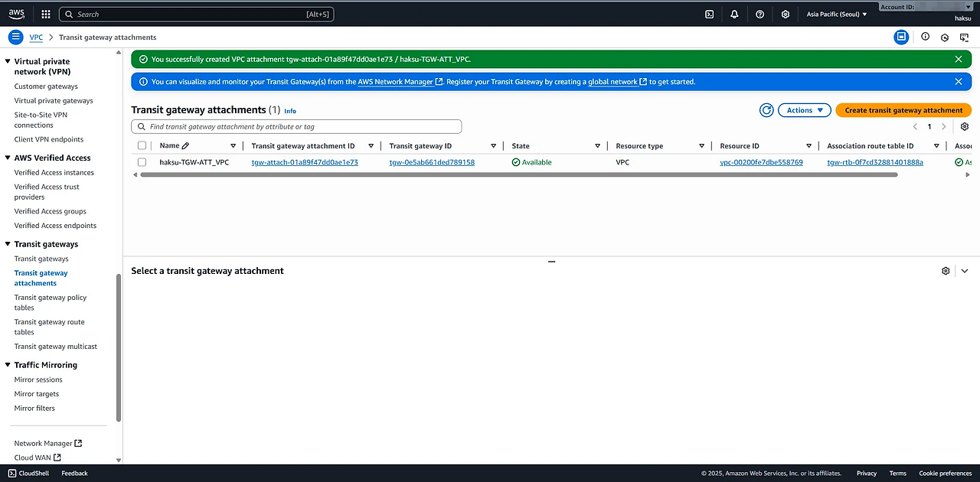This screenshot has height=482, width=980.
Task: Dismiss the green success notification banner
Action: click(959, 59)
